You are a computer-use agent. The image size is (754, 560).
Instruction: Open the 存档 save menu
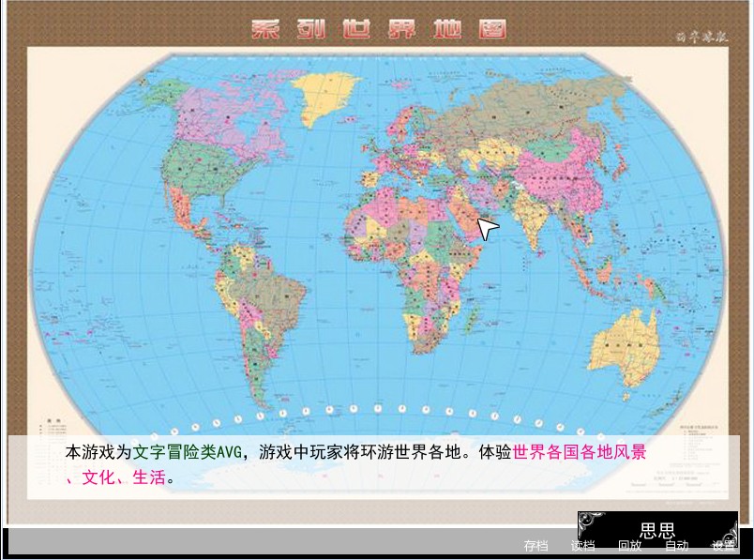[x=535, y=546]
